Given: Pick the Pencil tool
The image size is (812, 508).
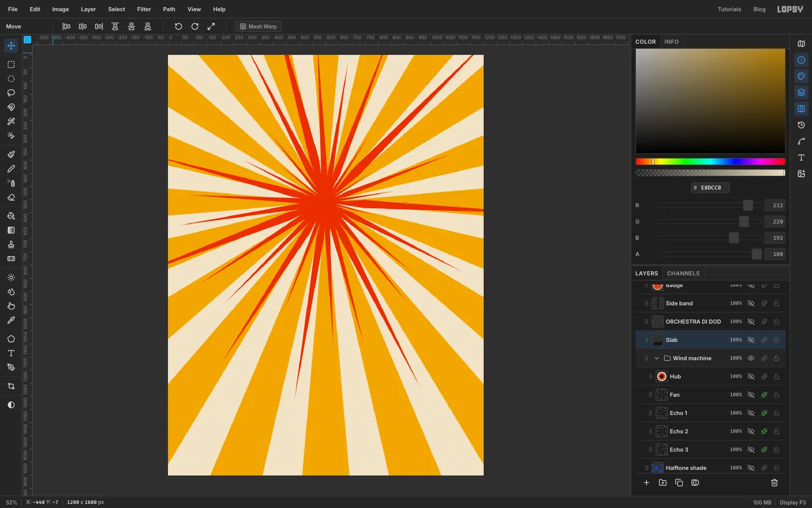Looking at the screenshot, I should click(11, 169).
